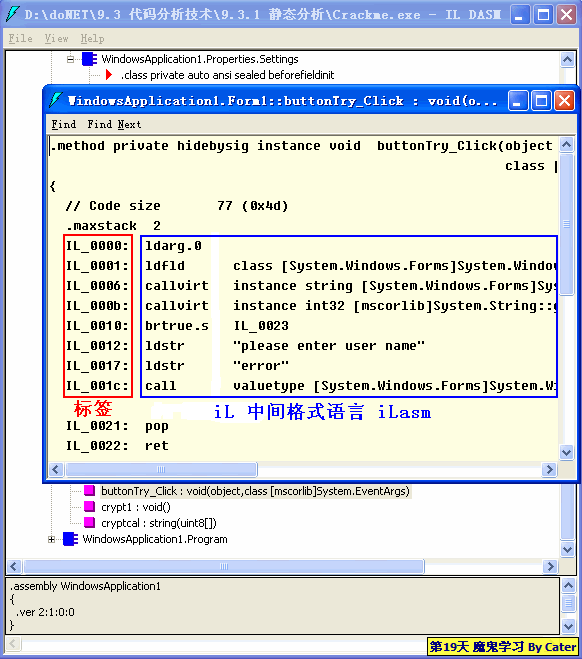Select the crypt1 method pink icon
This screenshot has width=582, height=659.
tap(89, 506)
